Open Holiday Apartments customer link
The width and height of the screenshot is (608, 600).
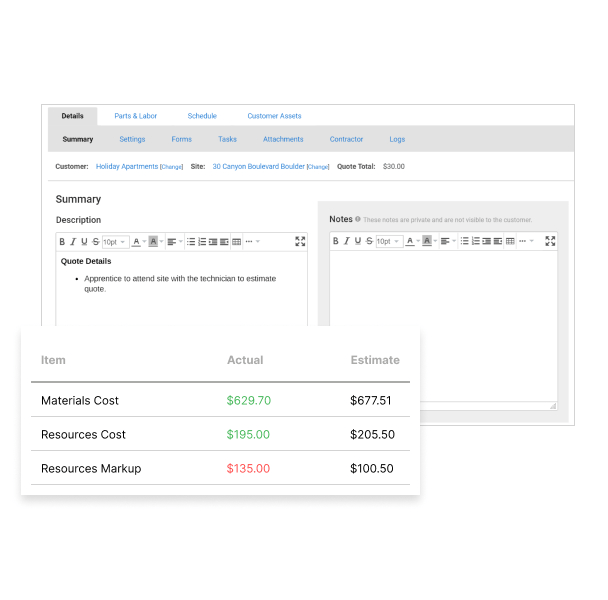click(x=126, y=166)
